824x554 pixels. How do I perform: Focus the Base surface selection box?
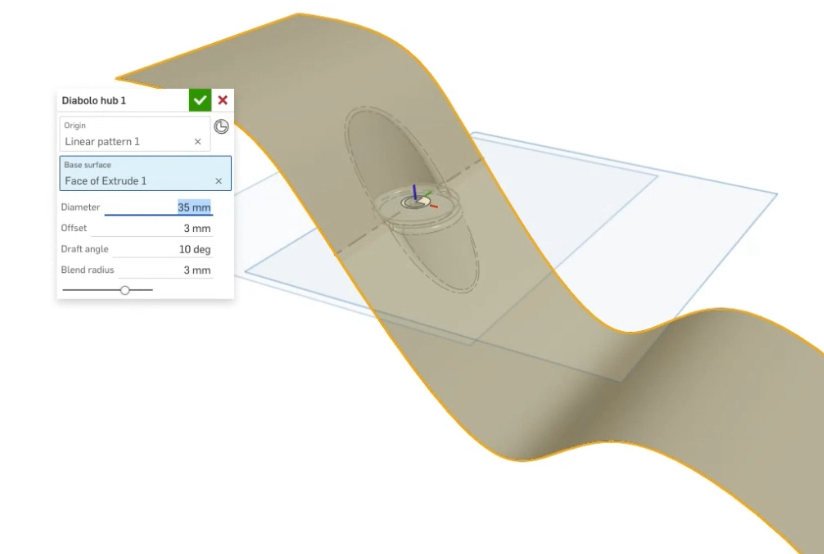[x=146, y=173]
